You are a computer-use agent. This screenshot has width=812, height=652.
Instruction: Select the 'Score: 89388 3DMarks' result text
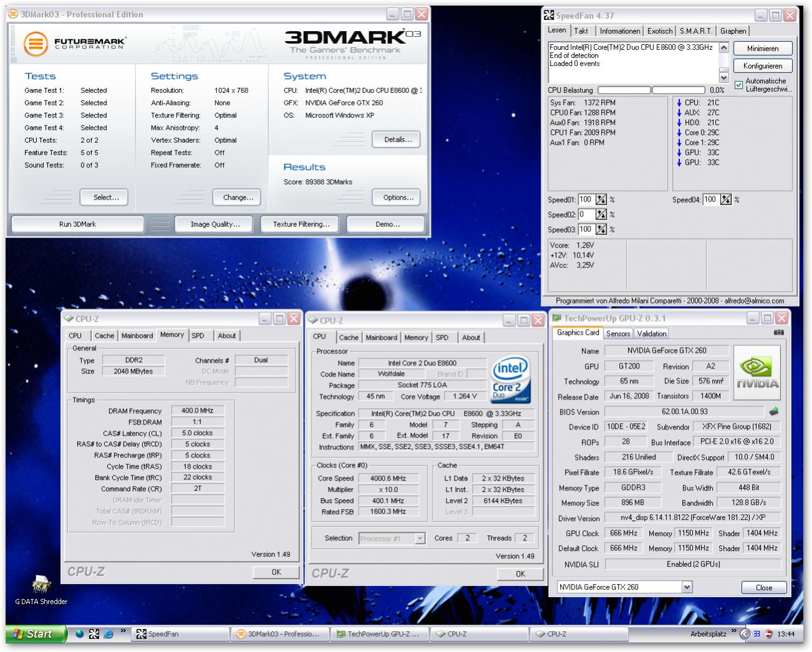pos(317,182)
